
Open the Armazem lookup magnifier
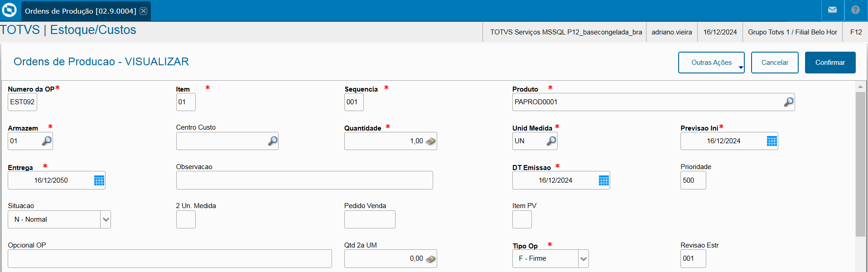click(x=47, y=141)
